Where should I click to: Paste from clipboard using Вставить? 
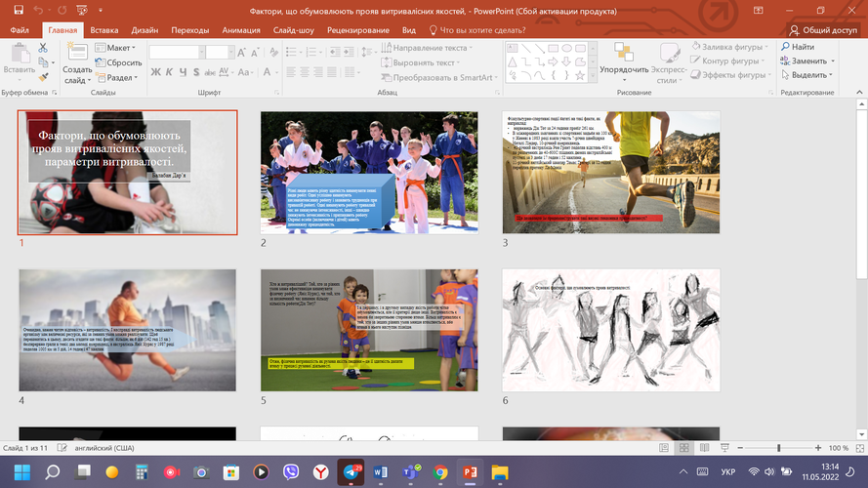tap(20, 60)
